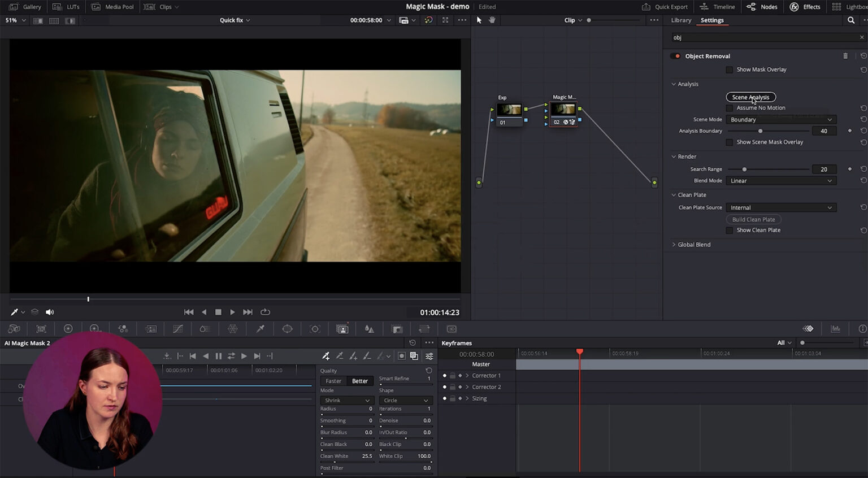Open the Blend Mode Linear dropdown
The width and height of the screenshot is (868, 478).
pos(781,181)
